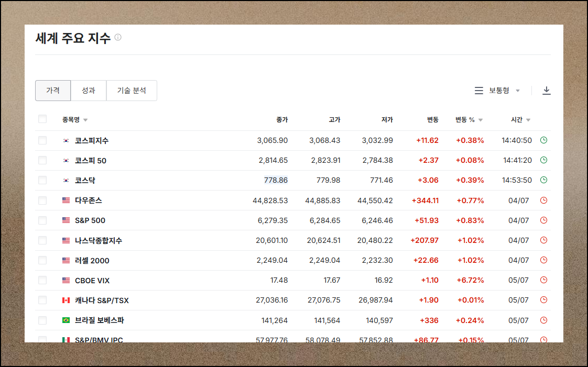Click the US flag icon beside CBOE VIX
Viewport: 588px width, 367px height.
66,280
